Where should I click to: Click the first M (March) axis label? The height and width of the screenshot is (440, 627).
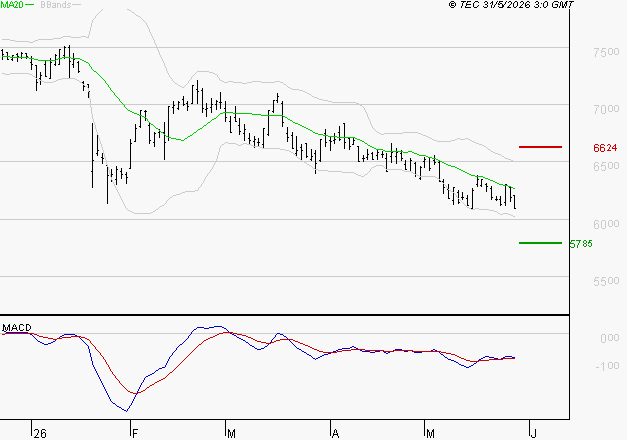[x=231, y=434]
